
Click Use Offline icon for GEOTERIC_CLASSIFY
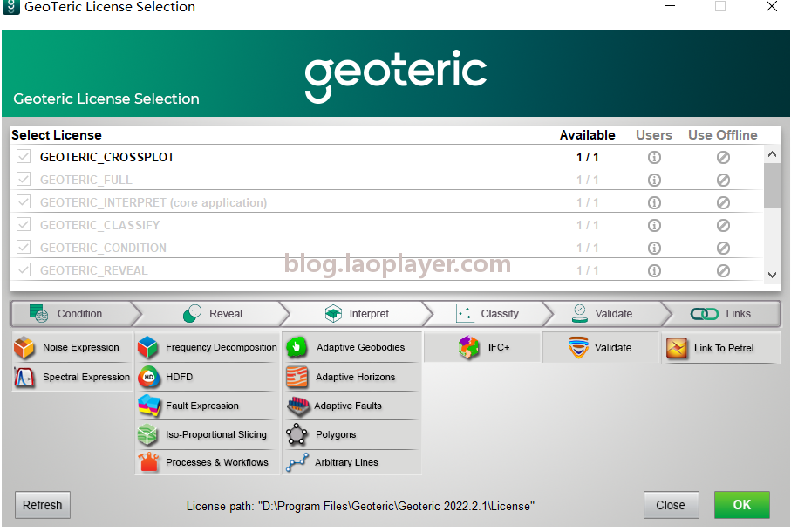[x=723, y=225]
